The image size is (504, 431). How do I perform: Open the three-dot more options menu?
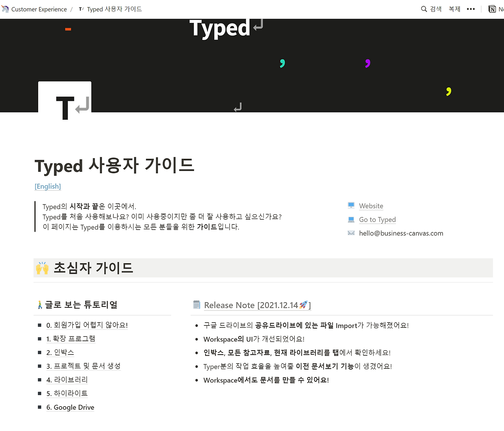coord(471,9)
